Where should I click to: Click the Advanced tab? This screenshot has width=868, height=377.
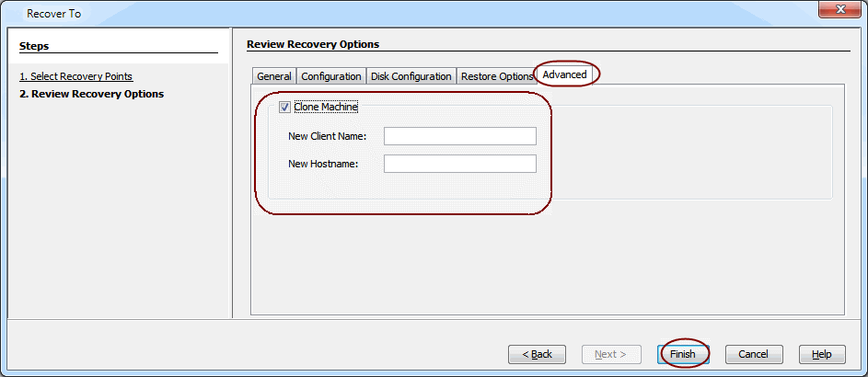pos(564,74)
